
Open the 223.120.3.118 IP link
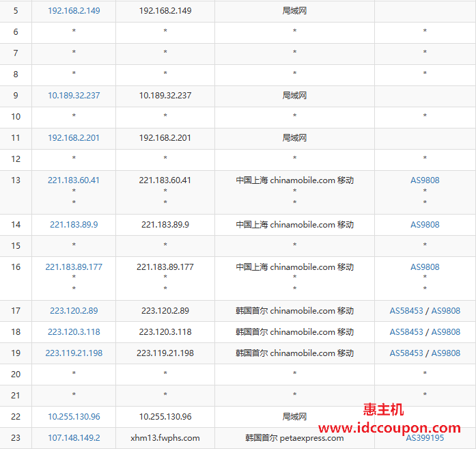pyautogui.click(x=74, y=332)
